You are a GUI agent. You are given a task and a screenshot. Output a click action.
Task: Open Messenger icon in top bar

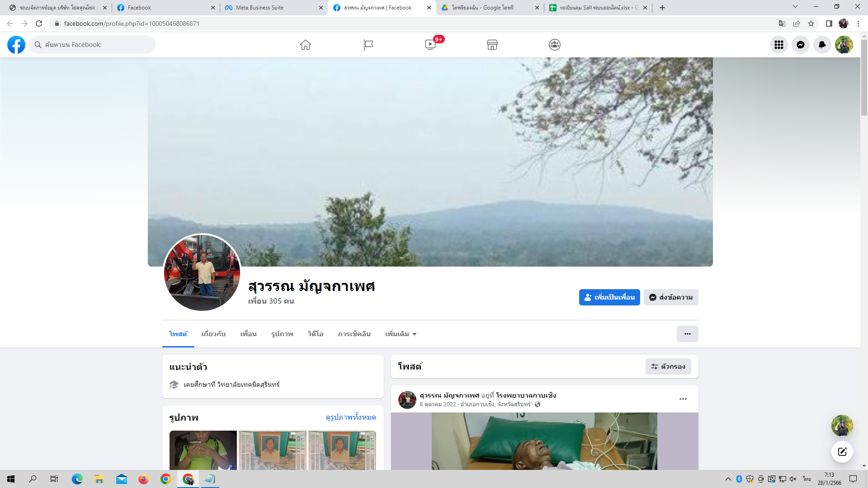(x=801, y=45)
